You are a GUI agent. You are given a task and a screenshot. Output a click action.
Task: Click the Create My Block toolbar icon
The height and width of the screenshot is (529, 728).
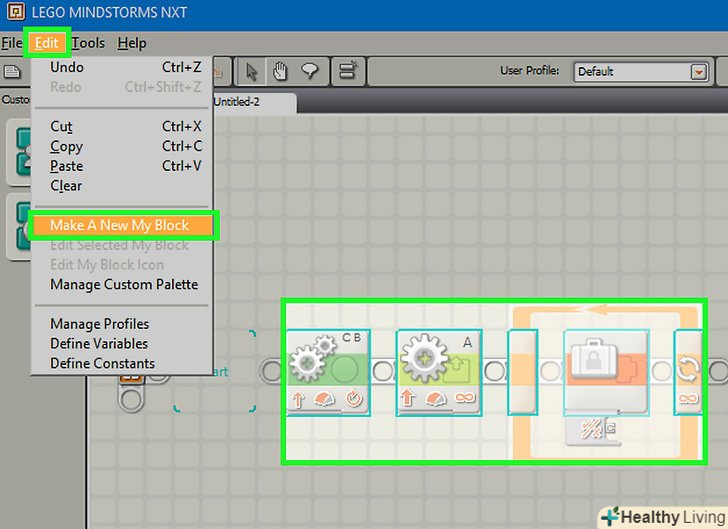click(x=348, y=71)
